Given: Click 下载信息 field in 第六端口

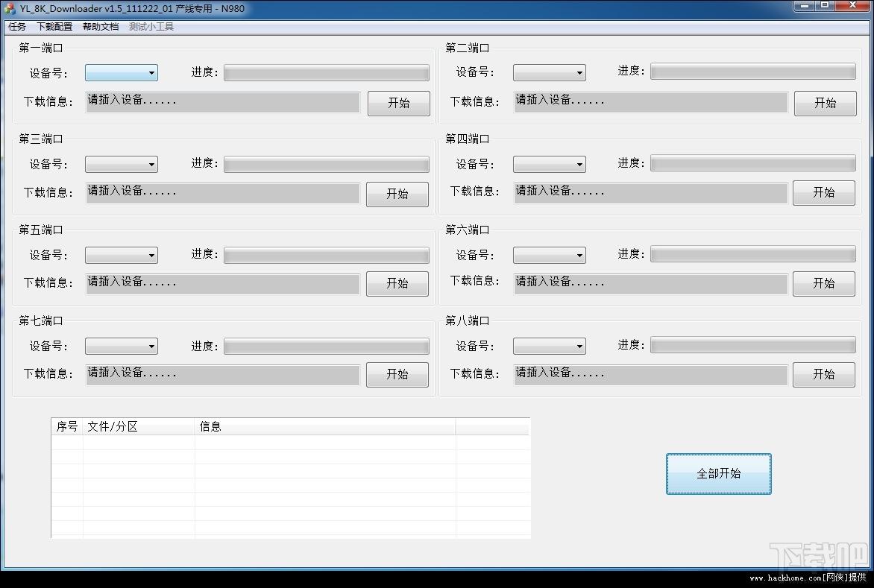Looking at the screenshot, I should tap(650, 283).
